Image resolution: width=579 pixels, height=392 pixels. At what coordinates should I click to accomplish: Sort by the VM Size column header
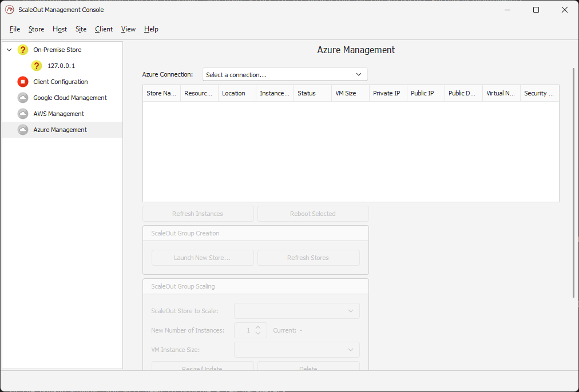point(350,93)
